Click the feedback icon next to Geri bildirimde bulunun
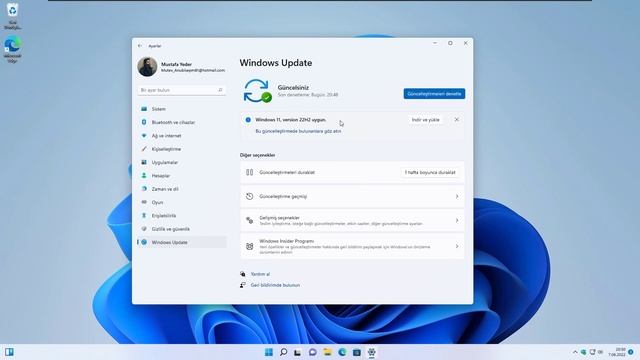This screenshot has height=360, width=640. [243, 285]
